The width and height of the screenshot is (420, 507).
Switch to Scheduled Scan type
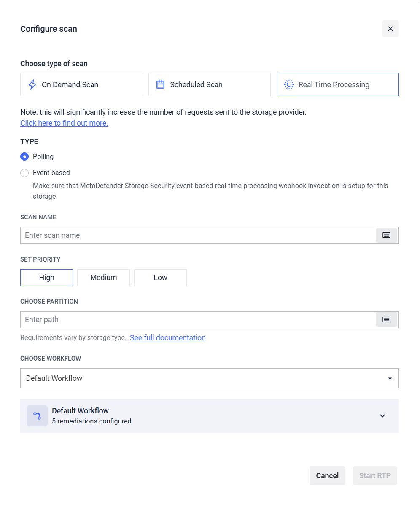pyautogui.click(x=209, y=85)
